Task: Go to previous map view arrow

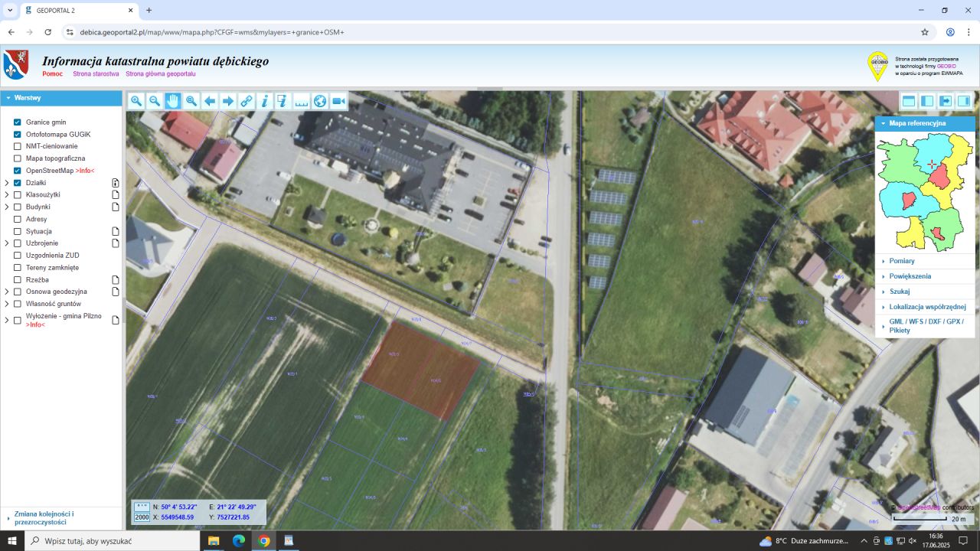Action: click(210, 101)
